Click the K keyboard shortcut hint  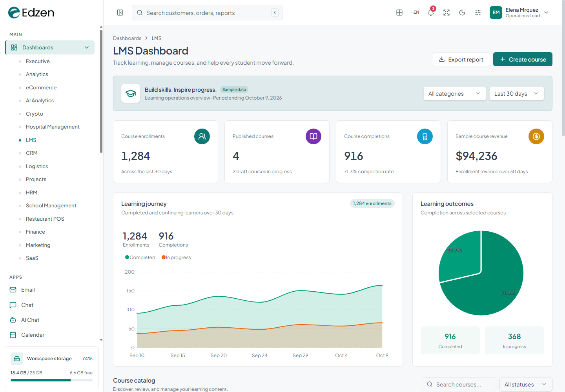pos(275,13)
